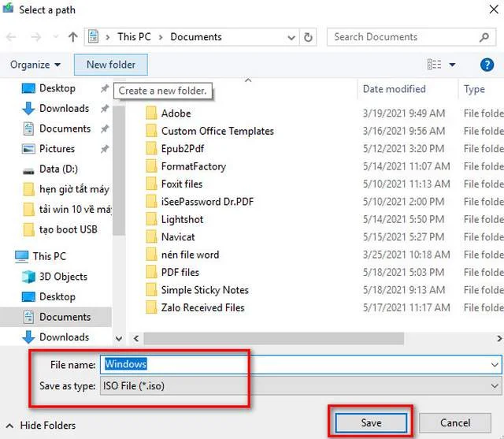This screenshot has height=439, width=504.
Task: Expand the address bar history dropdown
Action: click(291, 38)
